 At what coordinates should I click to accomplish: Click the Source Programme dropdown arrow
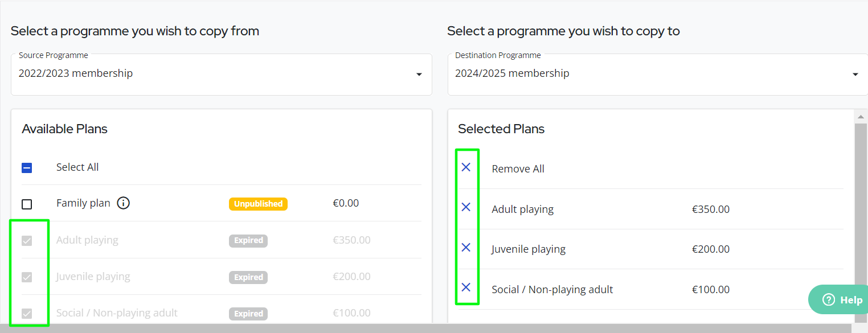coord(419,75)
